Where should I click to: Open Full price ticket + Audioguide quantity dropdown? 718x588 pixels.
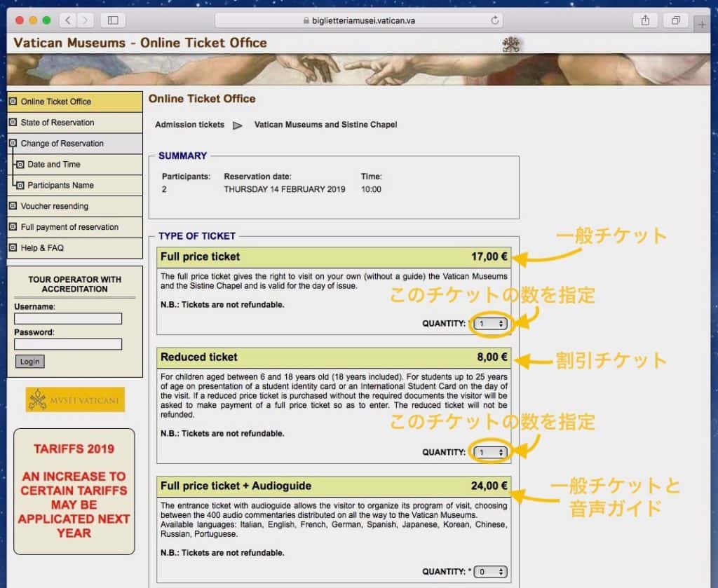point(490,571)
